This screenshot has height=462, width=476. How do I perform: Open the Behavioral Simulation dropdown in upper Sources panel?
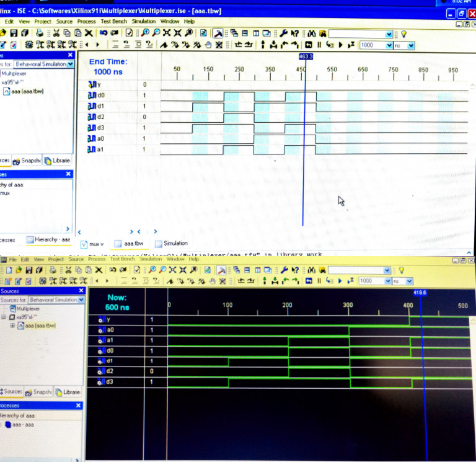tap(70, 64)
